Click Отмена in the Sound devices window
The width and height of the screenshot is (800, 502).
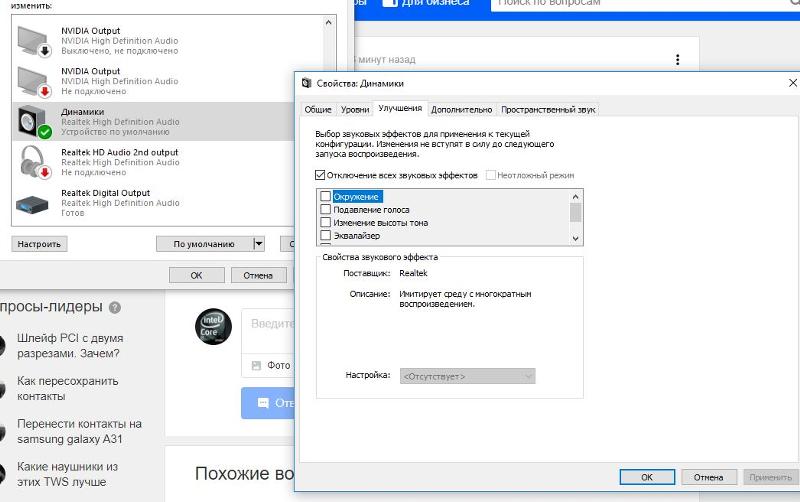[x=258, y=275]
